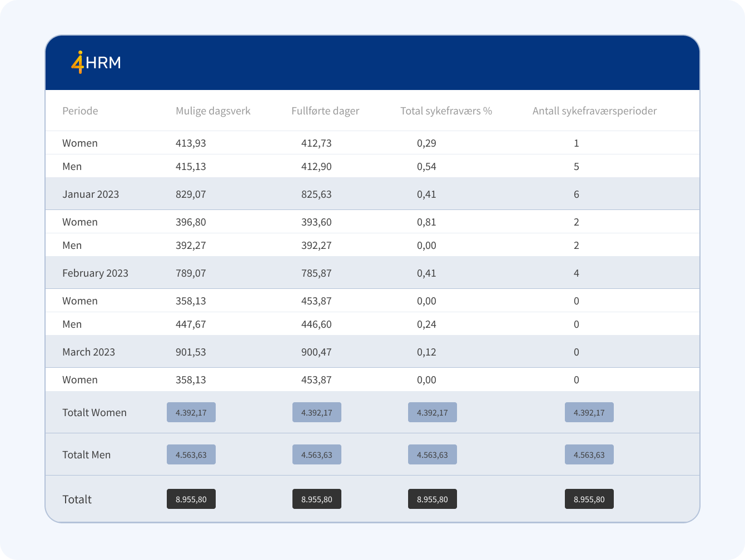
Task: Select the Men label in the 415,13 row
Action: coord(72,166)
